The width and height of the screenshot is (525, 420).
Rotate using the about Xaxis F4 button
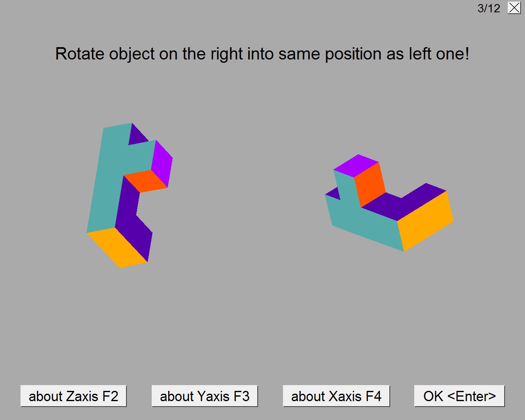coord(336,396)
